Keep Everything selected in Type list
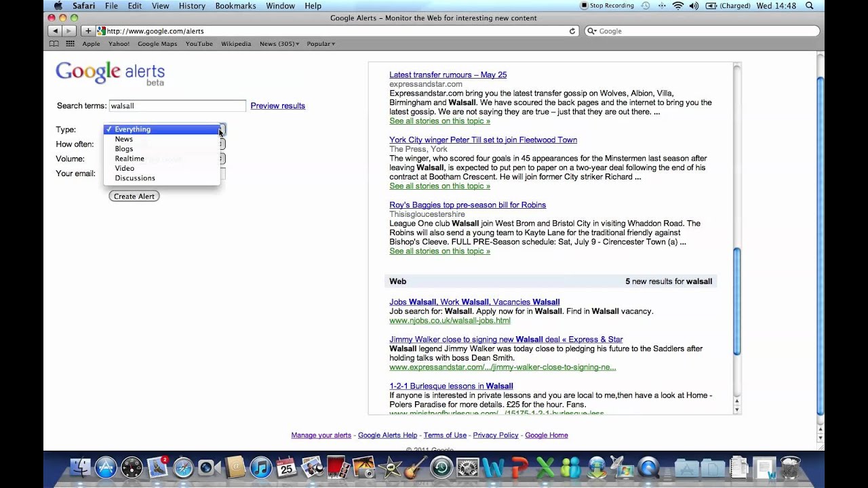This screenshot has width=868, height=488. click(161, 129)
